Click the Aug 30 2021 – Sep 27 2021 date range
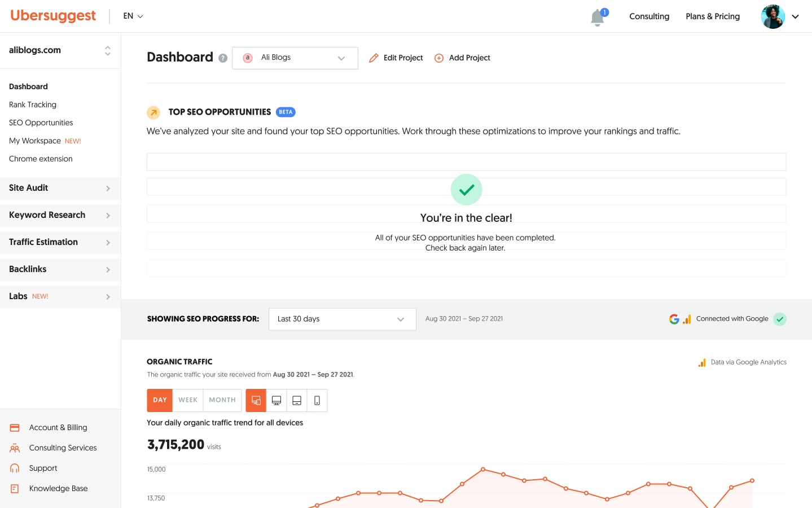 coord(464,319)
